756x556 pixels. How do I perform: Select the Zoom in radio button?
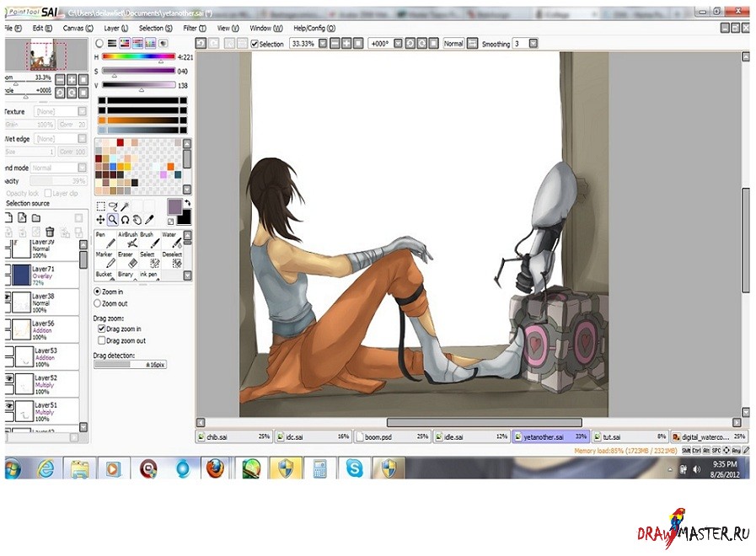pos(97,291)
